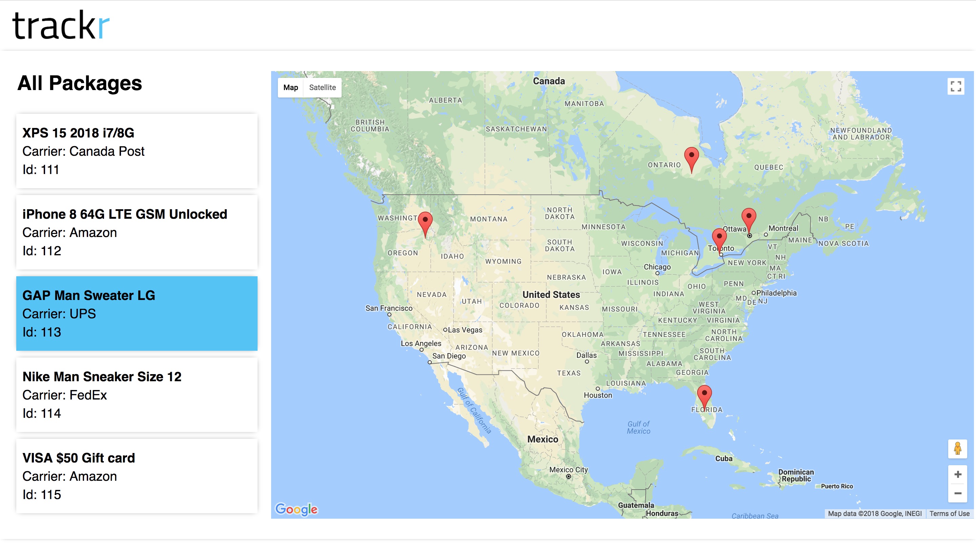Open the Nike Man Sneaker Size 12 package
The width and height of the screenshot is (976, 560).
137,395
